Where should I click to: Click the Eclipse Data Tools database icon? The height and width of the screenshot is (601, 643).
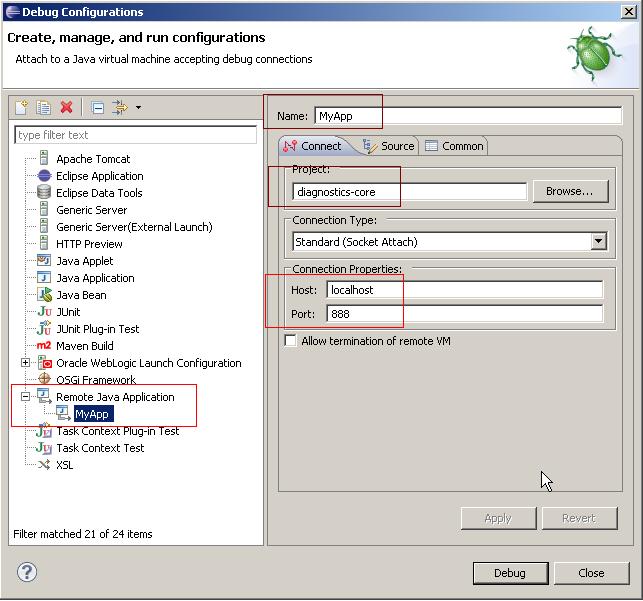pyautogui.click(x=44, y=192)
